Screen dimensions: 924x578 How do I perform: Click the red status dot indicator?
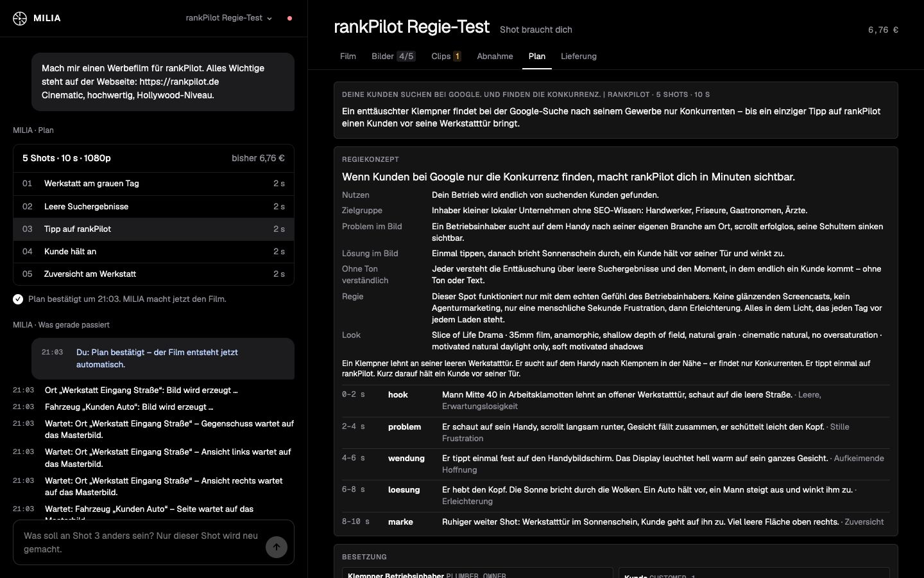click(289, 18)
